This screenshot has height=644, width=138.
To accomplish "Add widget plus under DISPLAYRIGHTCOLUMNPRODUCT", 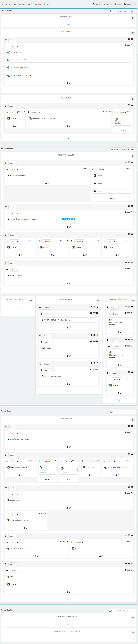I will coord(69,639).
